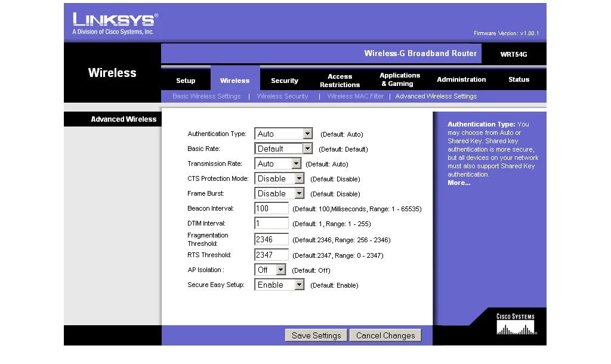
Task: Expand the Basic Rate dropdown
Action: 283,149
